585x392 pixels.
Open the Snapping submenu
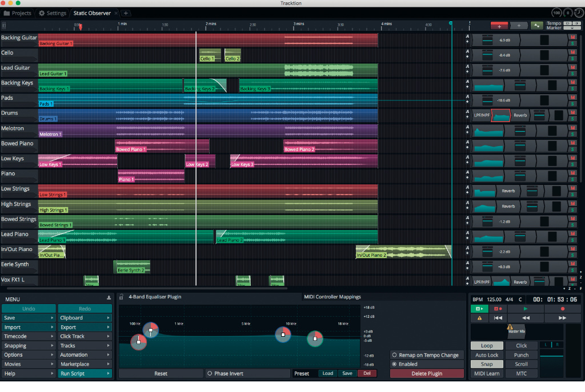[x=29, y=346]
